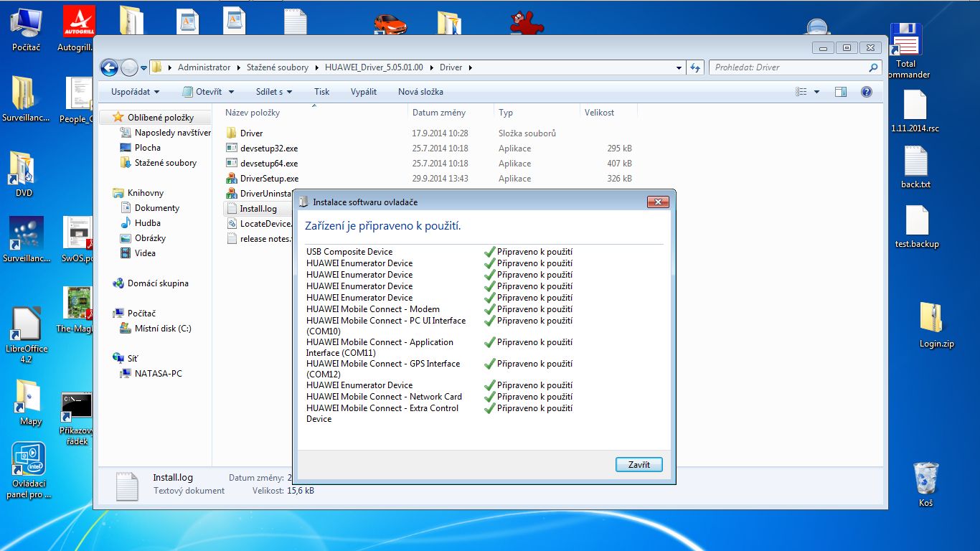Viewport: 980px width, 551px height.
Task: Open Příkazový řádek desktop shortcut
Action: tap(77, 419)
